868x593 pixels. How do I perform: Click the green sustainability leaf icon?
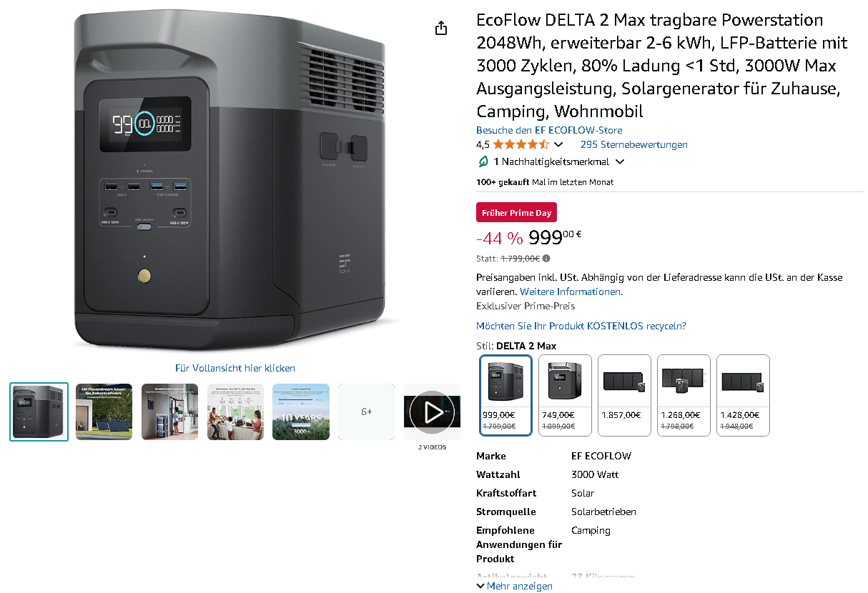coord(483,161)
